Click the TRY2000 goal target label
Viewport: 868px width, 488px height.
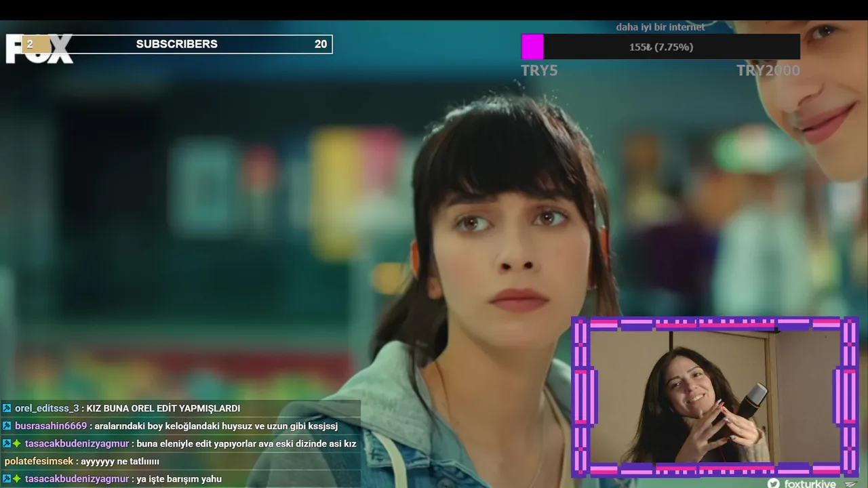tap(768, 70)
